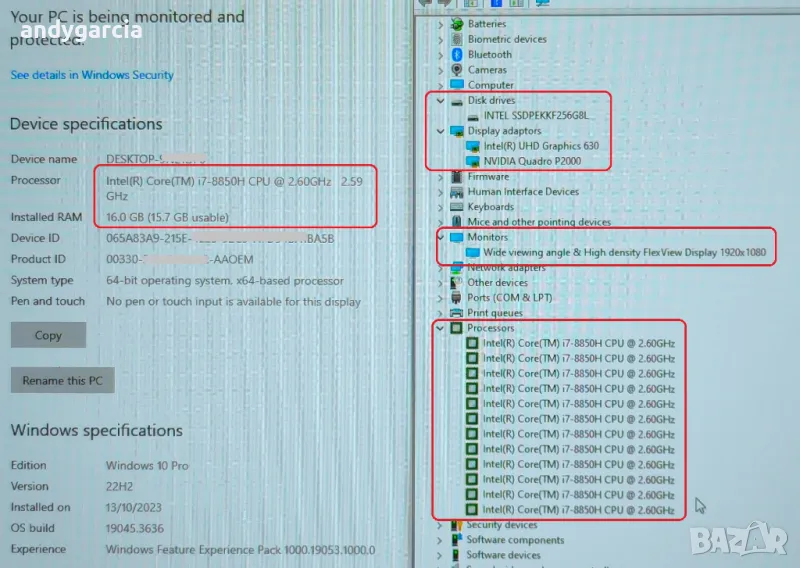Click the Processors category icon

pyautogui.click(x=456, y=328)
